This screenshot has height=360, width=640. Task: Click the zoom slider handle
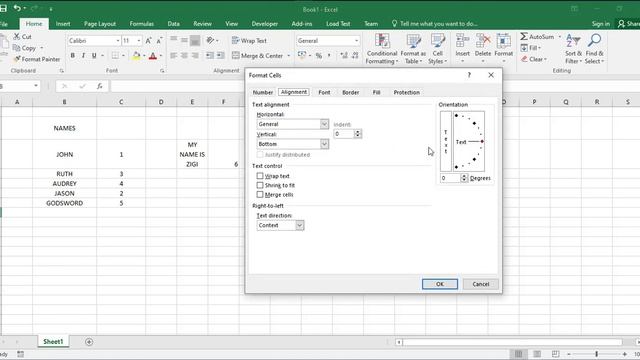point(596,354)
